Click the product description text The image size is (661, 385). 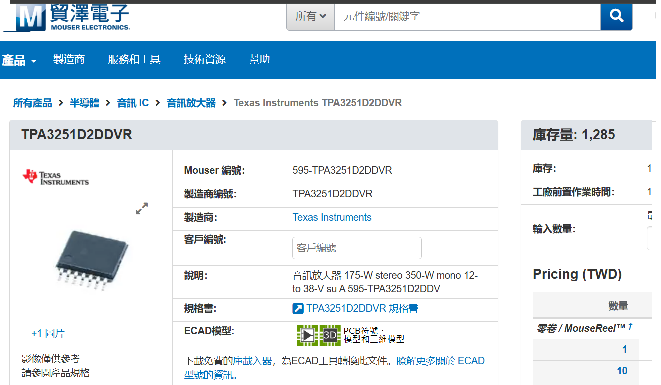[x=385, y=282]
